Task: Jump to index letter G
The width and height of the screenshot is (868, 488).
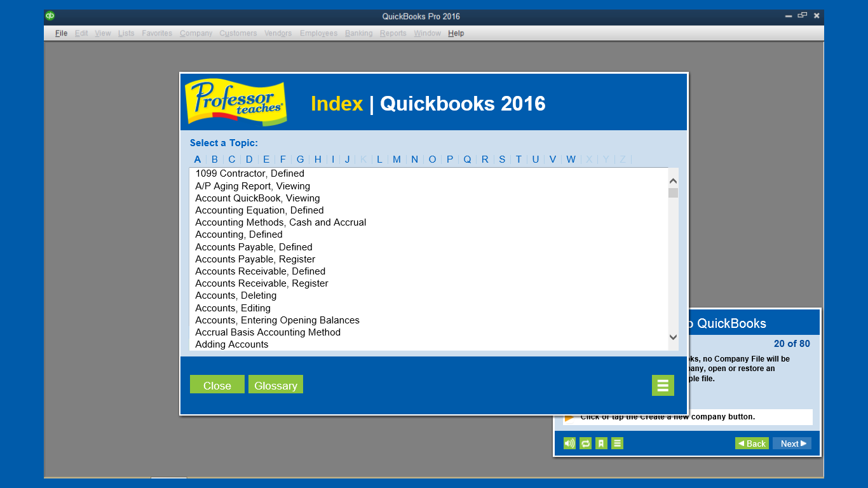Action: (x=300, y=159)
